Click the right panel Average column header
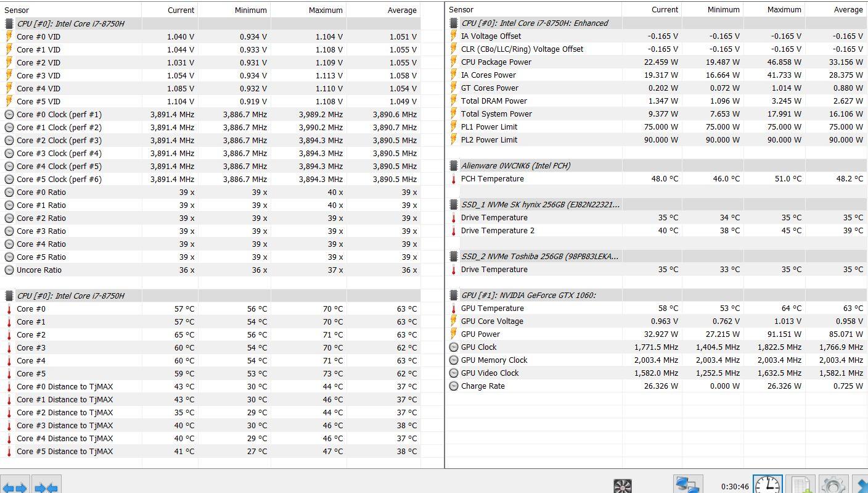This screenshot has width=868, height=493. [836, 10]
